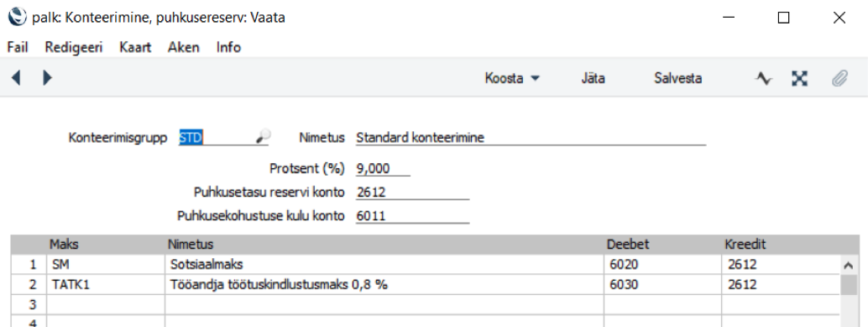The height and width of the screenshot is (327, 868).
Task: Select the Puhkusekohustuse kulu konto field
Action: coord(412,216)
